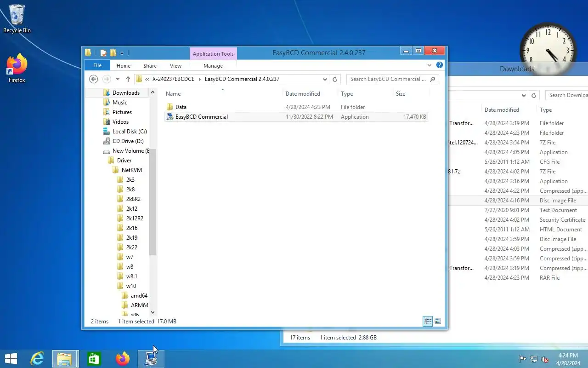
Task: Select the 2k12 folder in the tree
Action: tap(131, 209)
